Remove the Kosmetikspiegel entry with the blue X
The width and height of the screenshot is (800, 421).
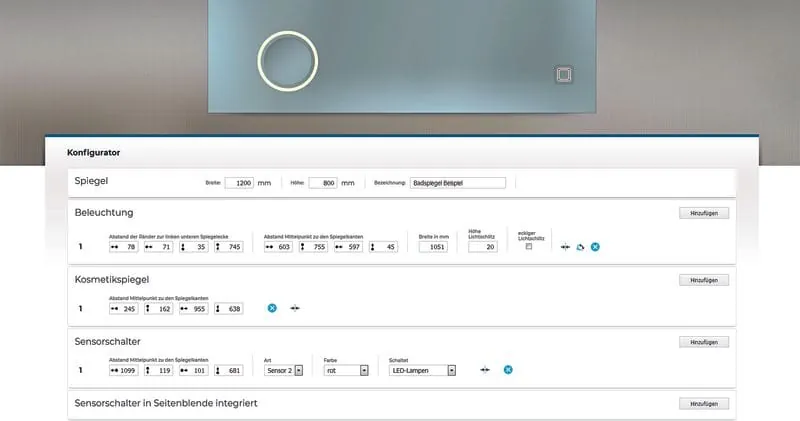tap(272, 308)
